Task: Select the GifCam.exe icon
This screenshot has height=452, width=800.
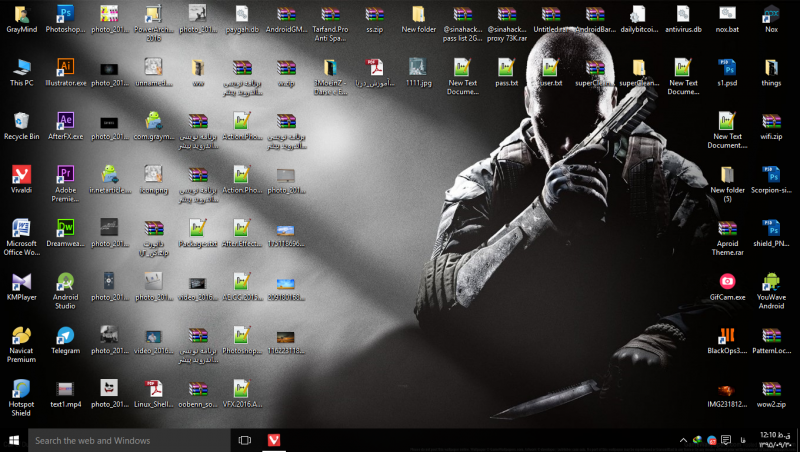Action: [727, 287]
